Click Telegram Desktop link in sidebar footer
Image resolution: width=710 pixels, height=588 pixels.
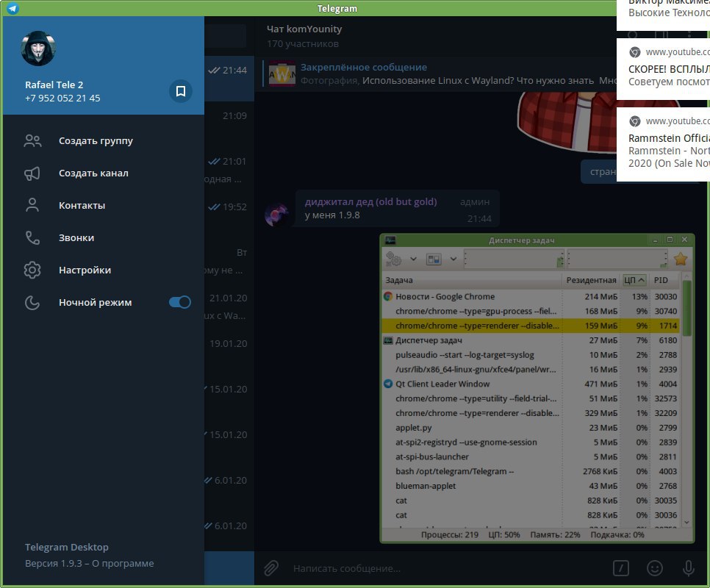pos(67,548)
